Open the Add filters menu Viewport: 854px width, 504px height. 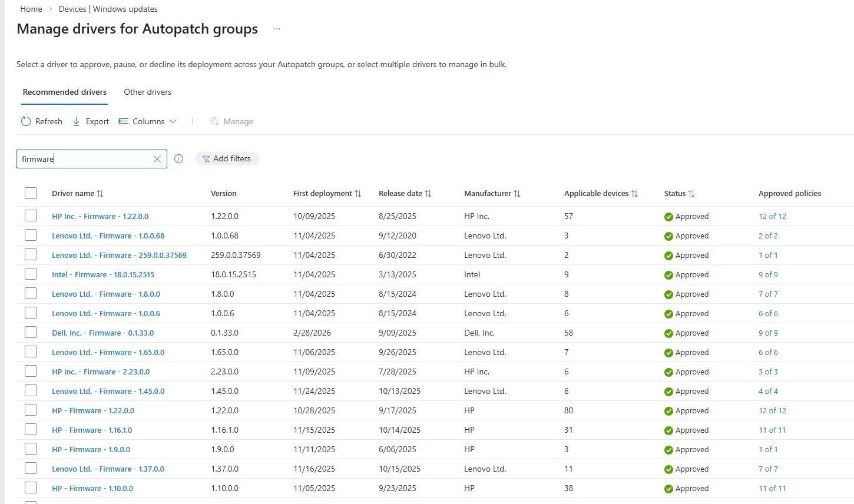click(227, 158)
